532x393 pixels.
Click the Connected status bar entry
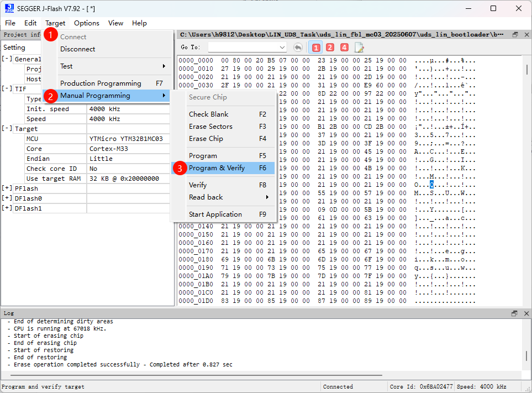[x=338, y=386]
